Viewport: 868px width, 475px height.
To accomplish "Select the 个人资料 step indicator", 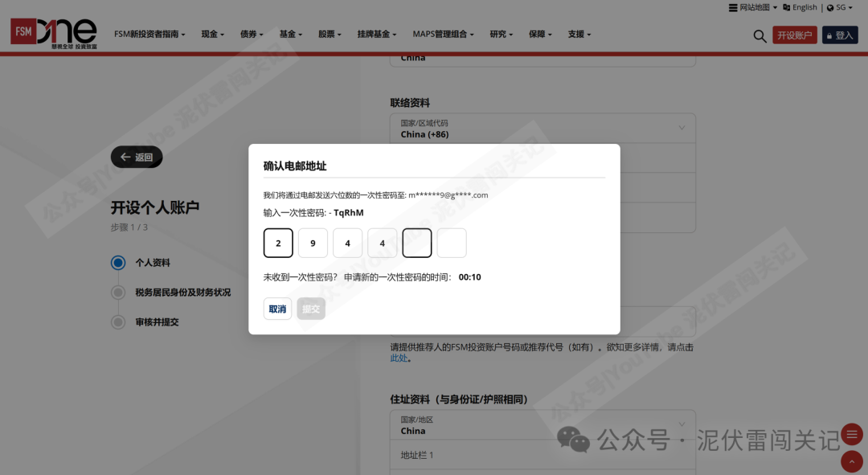I will tap(117, 263).
